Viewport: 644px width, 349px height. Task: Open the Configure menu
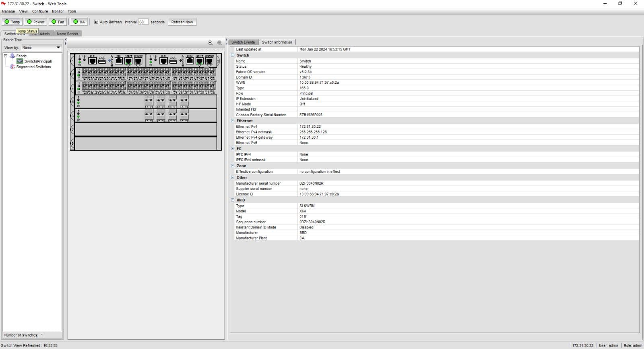pos(40,11)
